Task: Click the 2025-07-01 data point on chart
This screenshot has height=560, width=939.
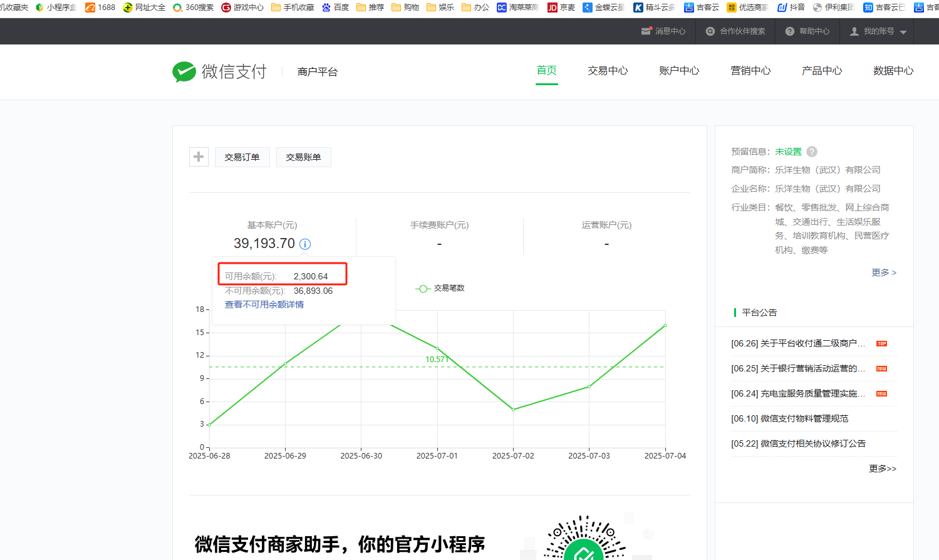Action: coord(437,348)
